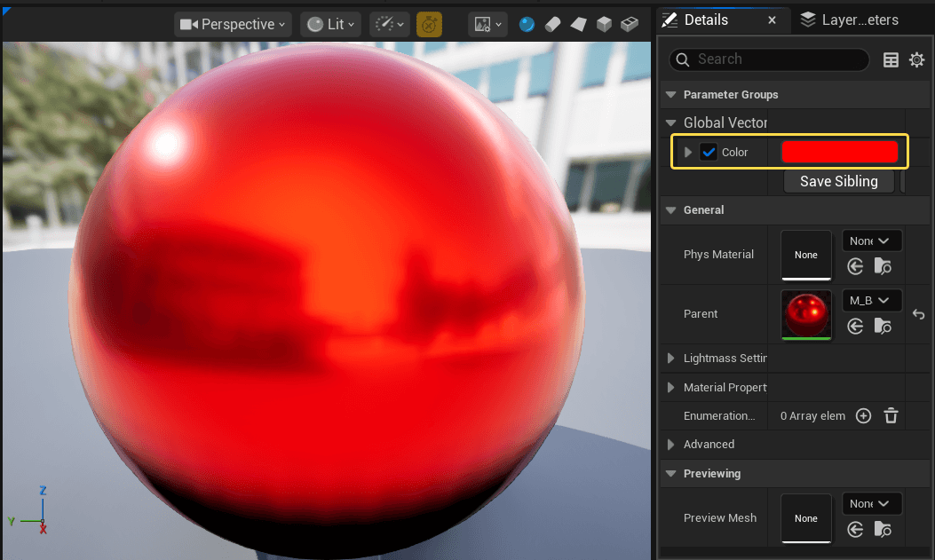Switch to the Layer Parameters tab

click(849, 20)
